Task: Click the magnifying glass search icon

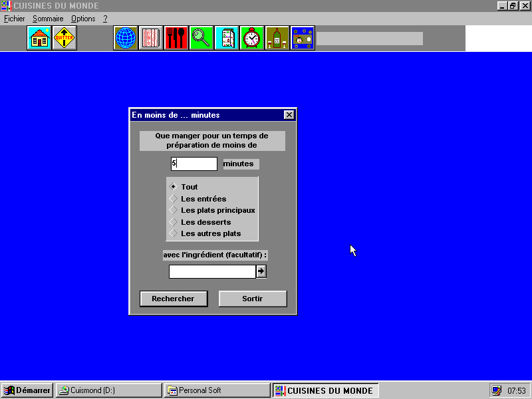Action: click(201, 38)
